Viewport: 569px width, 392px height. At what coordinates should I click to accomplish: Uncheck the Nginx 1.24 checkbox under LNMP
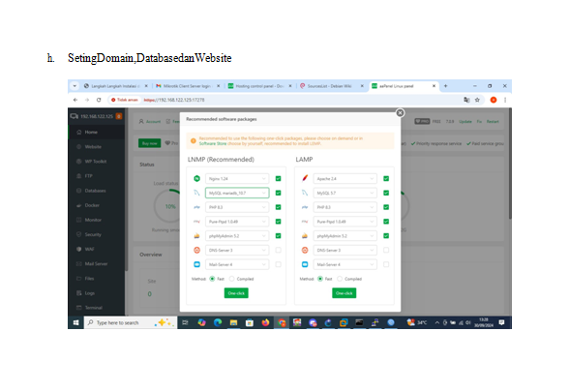point(278,178)
